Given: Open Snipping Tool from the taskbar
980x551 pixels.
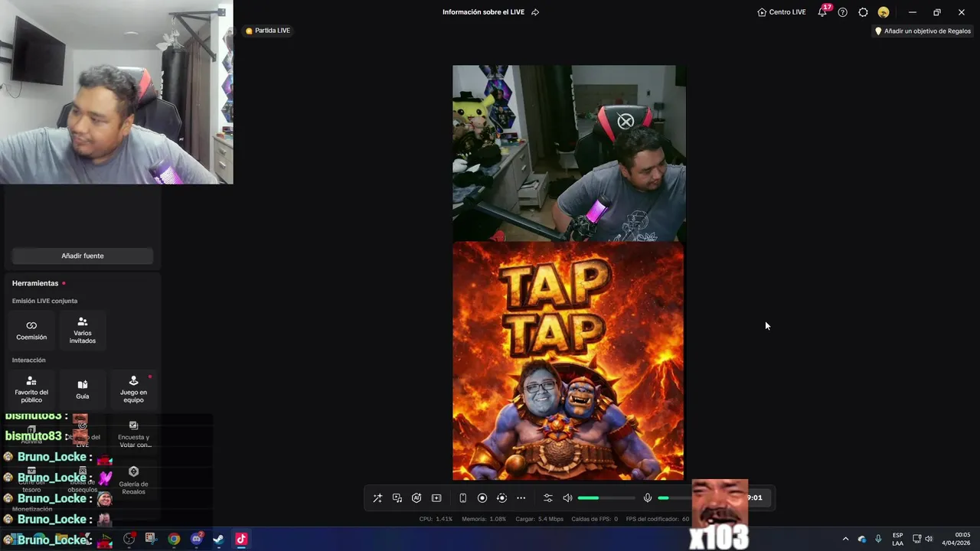Looking at the screenshot, I should coord(151,539).
